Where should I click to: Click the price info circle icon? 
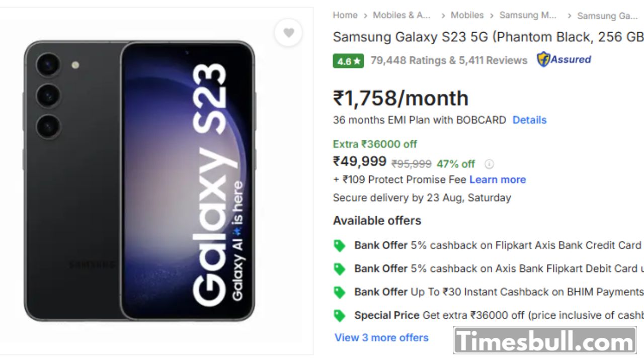(x=489, y=164)
